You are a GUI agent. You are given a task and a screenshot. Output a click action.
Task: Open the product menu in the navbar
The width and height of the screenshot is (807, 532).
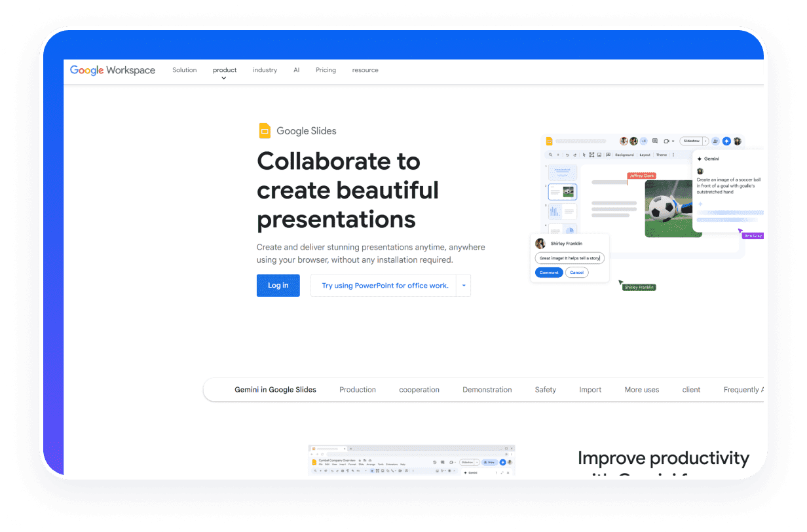(x=225, y=70)
